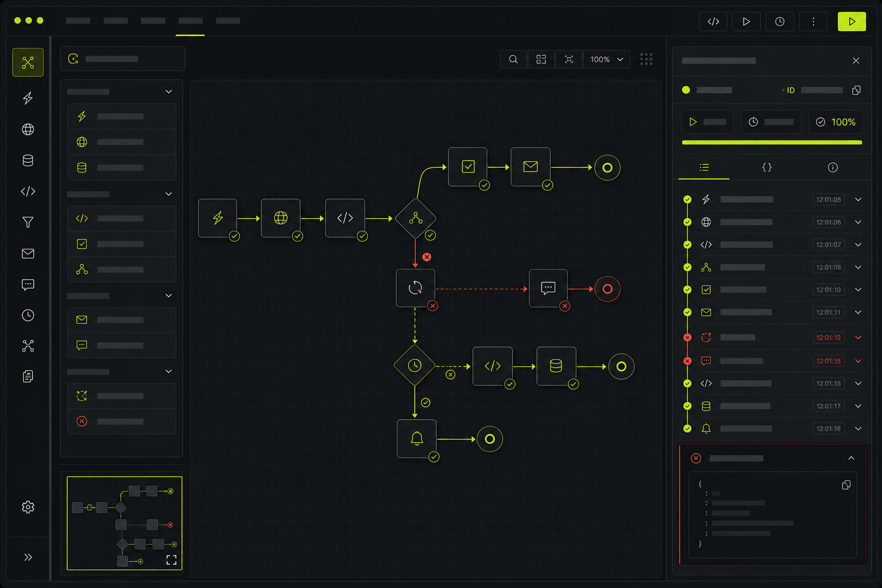
Task: Open the code view button in top bar
Action: pyautogui.click(x=713, y=21)
